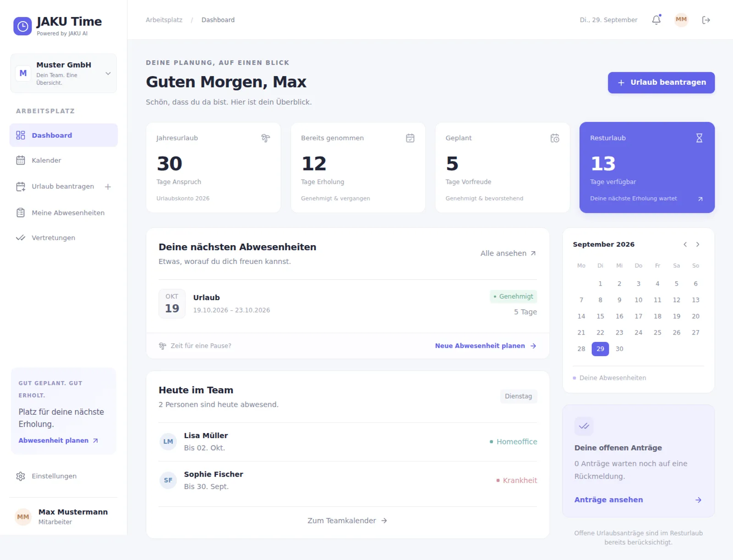733x560 pixels.
Task: Open Einstellungen in the sidebar
Action: pyautogui.click(x=64, y=476)
